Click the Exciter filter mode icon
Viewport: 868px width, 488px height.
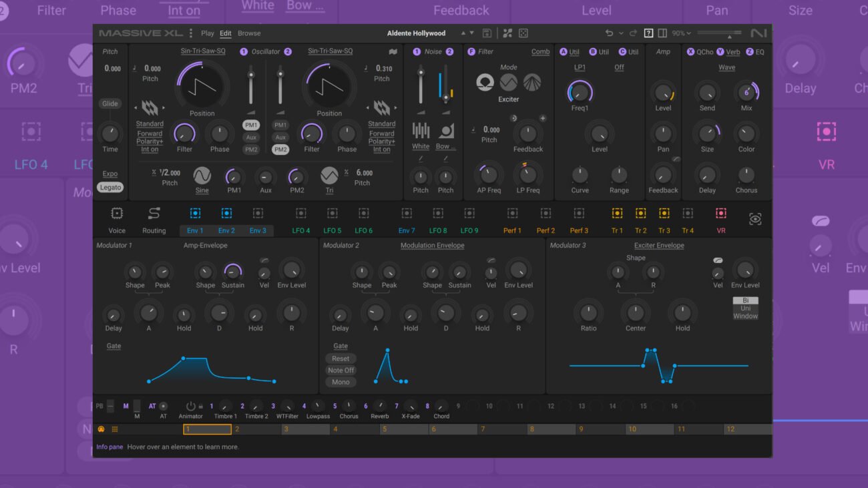(x=485, y=83)
